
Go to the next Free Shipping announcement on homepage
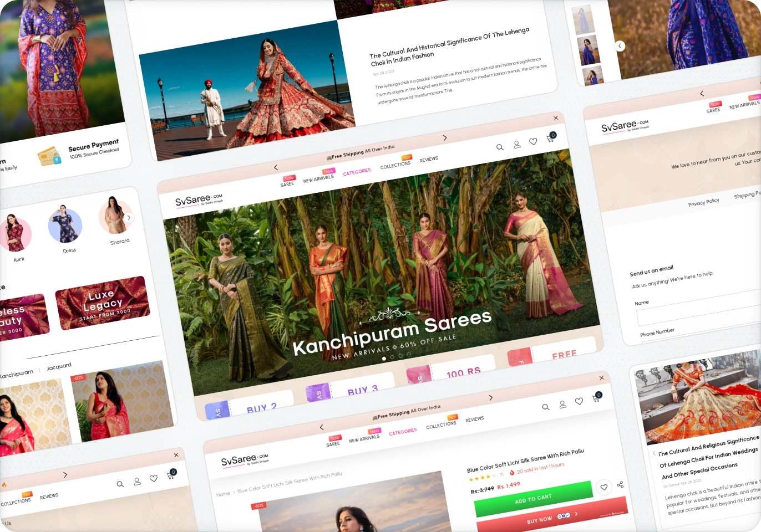click(445, 137)
